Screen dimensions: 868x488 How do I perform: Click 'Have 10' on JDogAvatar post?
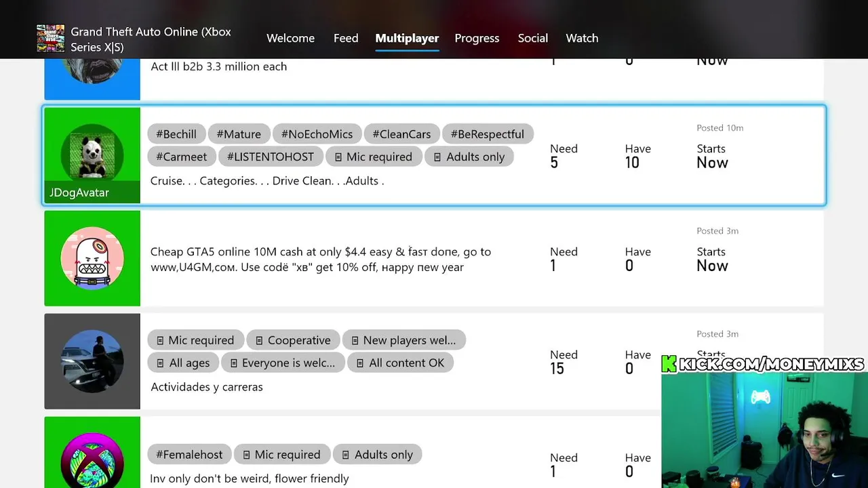tap(637, 156)
